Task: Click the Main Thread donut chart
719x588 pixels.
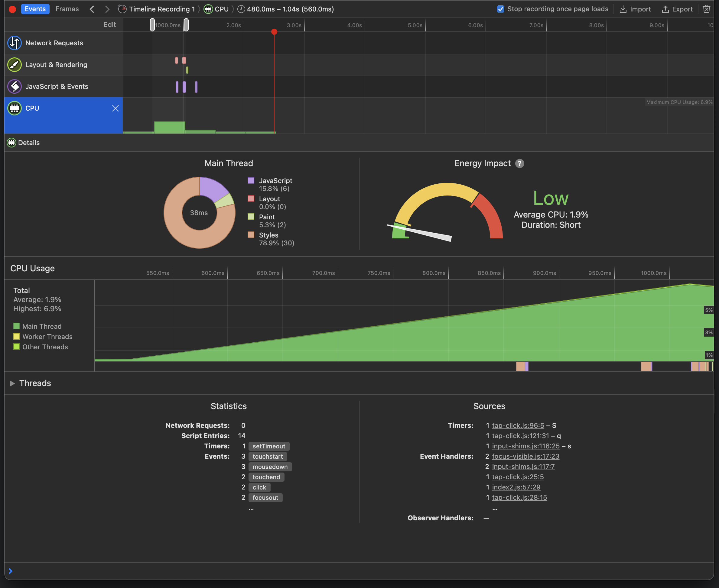Action: pyautogui.click(x=199, y=213)
